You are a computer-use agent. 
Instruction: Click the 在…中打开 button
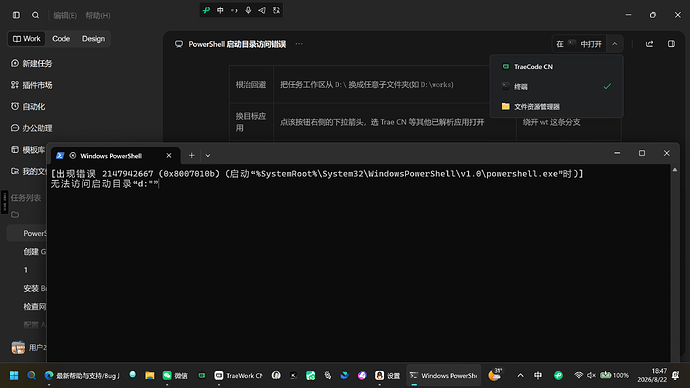tap(579, 44)
